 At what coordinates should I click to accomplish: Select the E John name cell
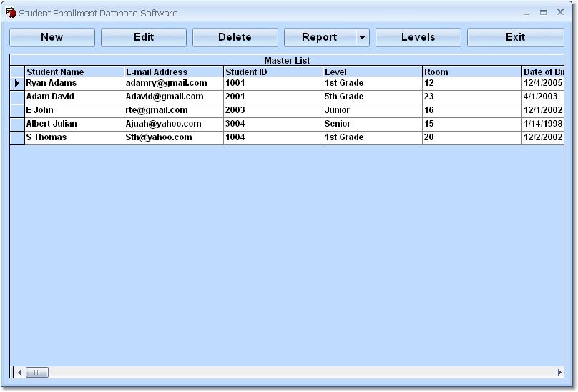[x=74, y=111]
